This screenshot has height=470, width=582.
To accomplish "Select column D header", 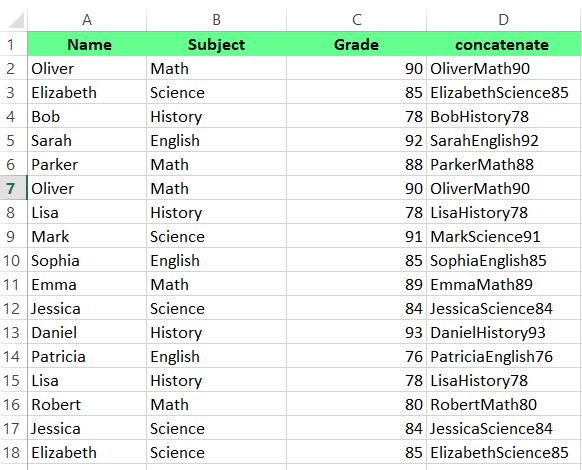I will tap(504, 20).
